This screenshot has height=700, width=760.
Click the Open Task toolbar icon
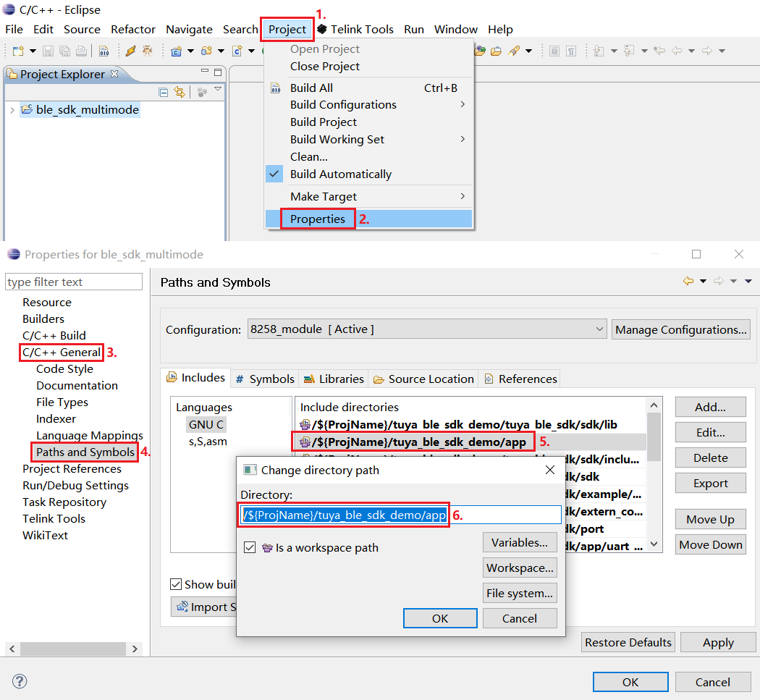[x=497, y=51]
